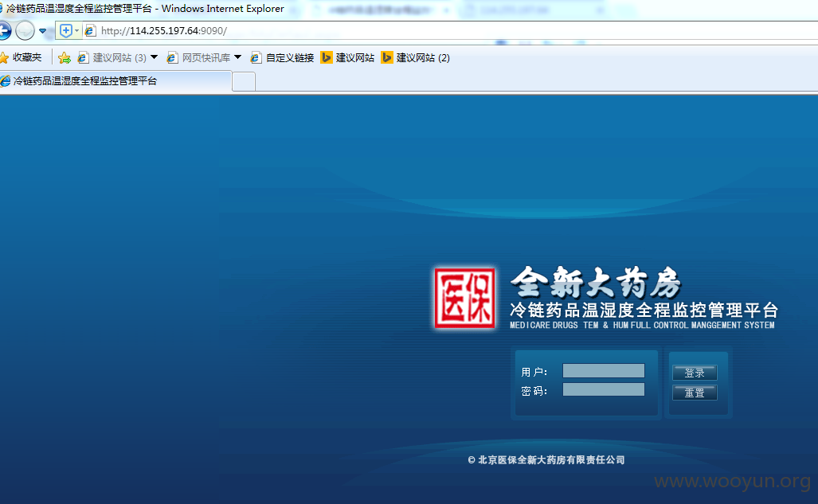
Task: Click the 重置 reset button
Action: coord(695,393)
